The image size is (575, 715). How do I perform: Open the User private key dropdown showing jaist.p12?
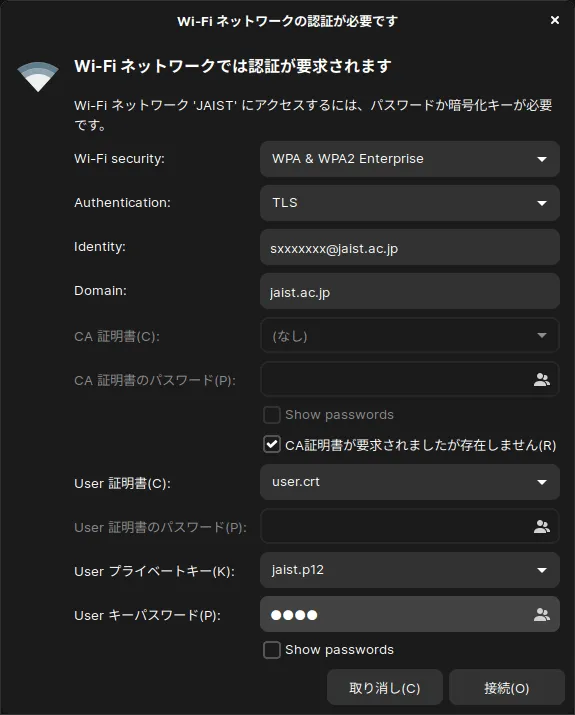409,570
